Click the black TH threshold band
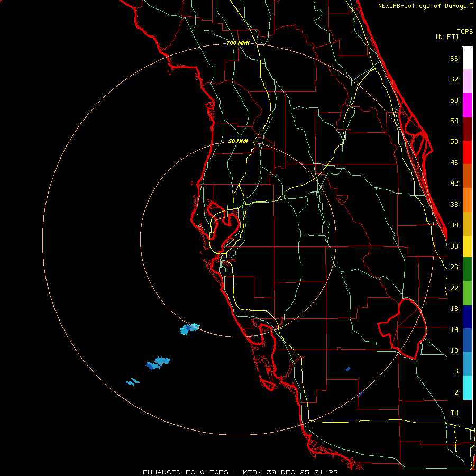This screenshot has height=476, width=476. [467, 411]
